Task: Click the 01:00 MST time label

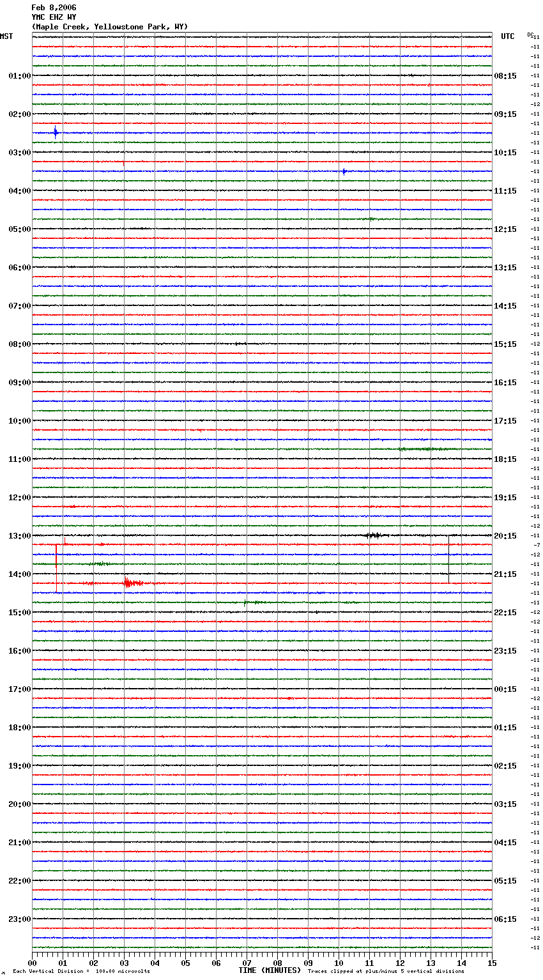Action: click(20, 76)
